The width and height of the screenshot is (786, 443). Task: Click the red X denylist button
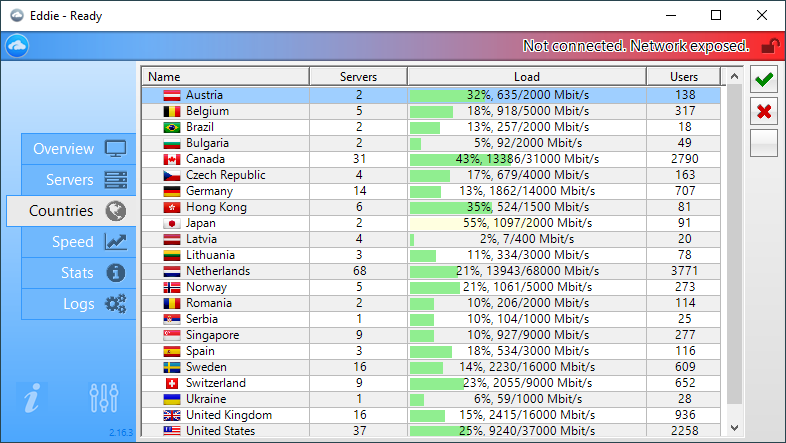coord(764,111)
